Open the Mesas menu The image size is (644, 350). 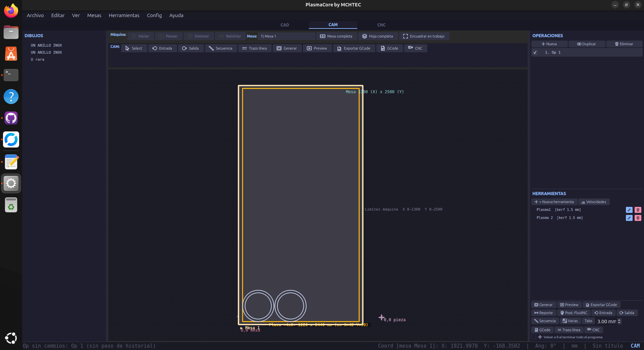pyautogui.click(x=94, y=15)
